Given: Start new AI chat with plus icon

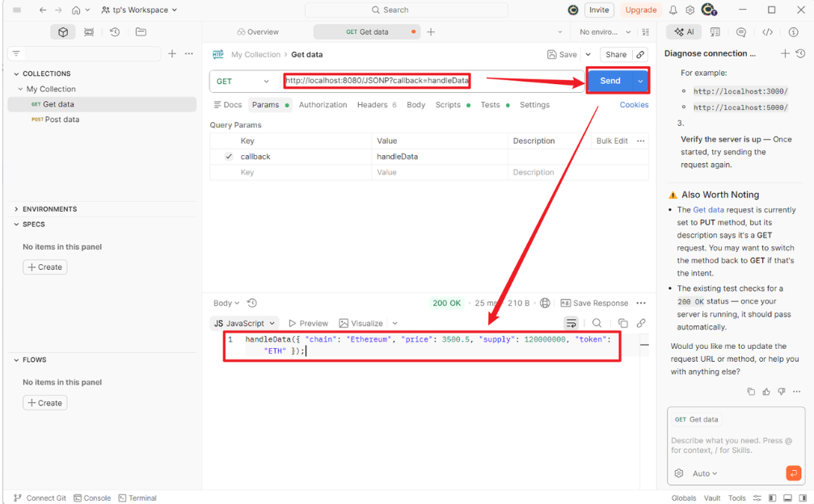Looking at the screenshot, I should 785,53.
